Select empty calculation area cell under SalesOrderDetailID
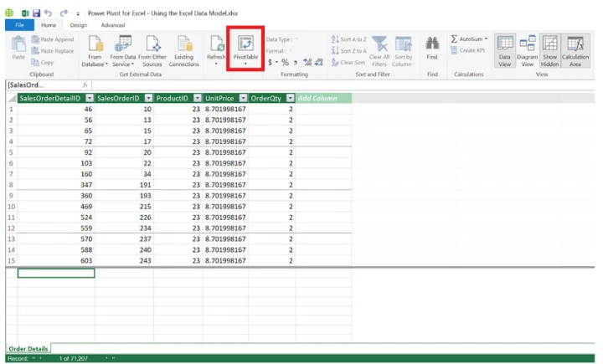Screen dimensions: 603x364 tap(56, 273)
